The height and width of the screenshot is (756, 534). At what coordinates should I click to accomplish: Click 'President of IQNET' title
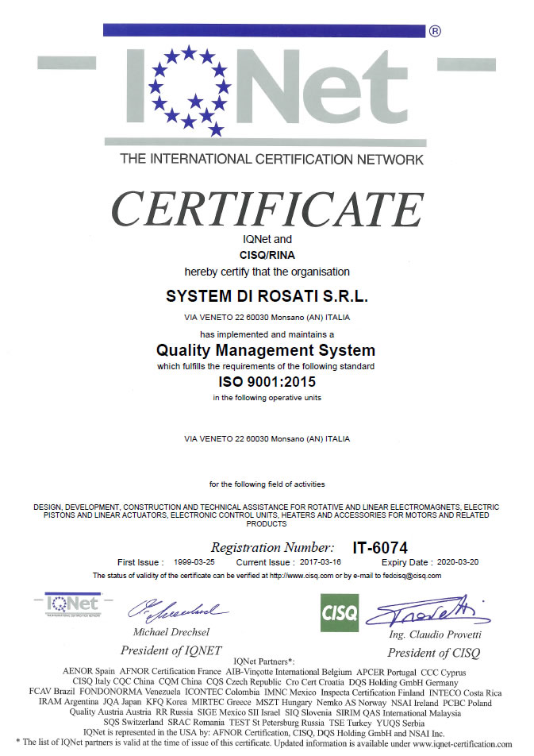point(171,650)
